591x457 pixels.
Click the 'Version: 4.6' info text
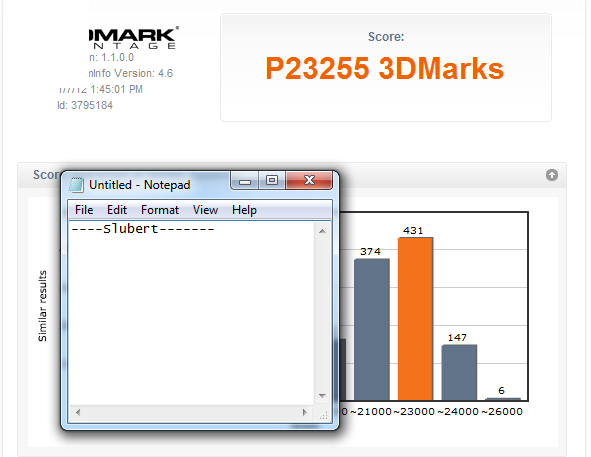pos(144,73)
